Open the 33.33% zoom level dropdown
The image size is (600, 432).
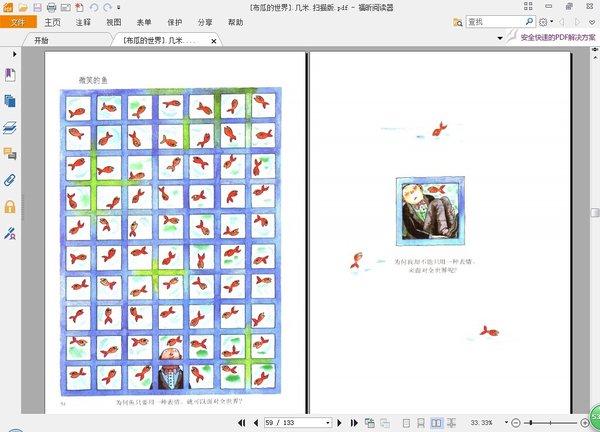click(506, 422)
